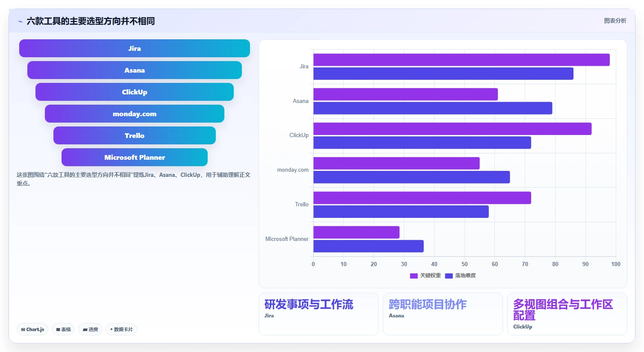Click the Trello y-axis label
The width and height of the screenshot is (644, 352).
coord(302,205)
